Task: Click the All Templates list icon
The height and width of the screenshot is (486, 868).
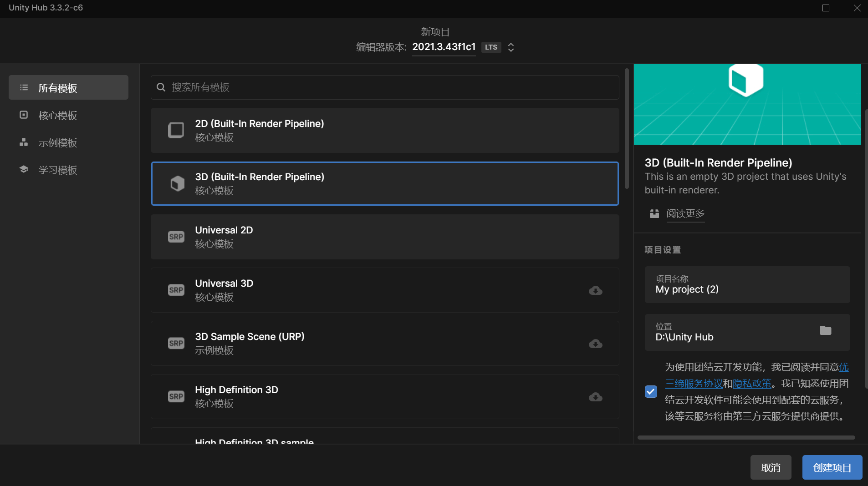Action: pos(24,87)
